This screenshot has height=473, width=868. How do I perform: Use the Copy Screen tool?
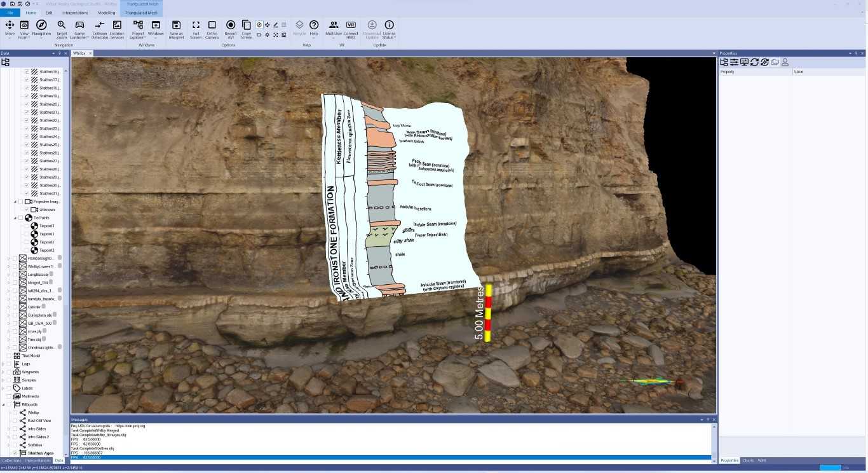pyautogui.click(x=247, y=29)
